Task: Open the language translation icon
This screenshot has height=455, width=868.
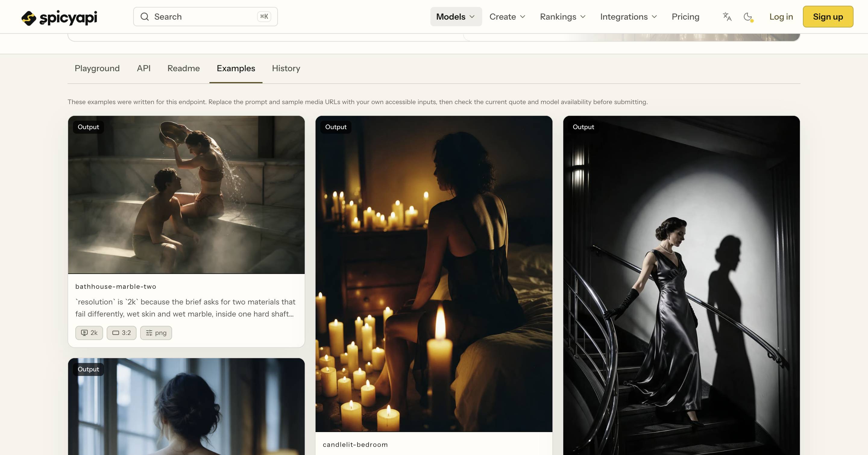Action: (727, 17)
